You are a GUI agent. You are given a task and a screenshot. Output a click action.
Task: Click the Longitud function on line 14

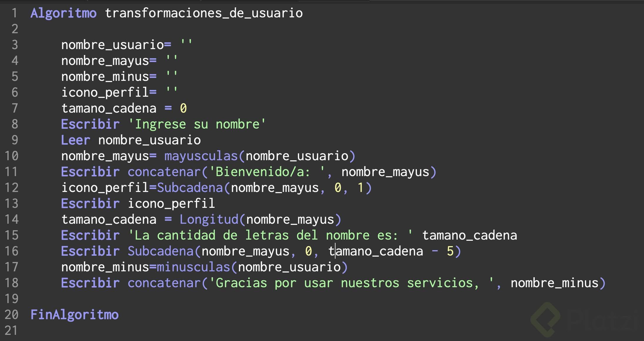click(209, 220)
